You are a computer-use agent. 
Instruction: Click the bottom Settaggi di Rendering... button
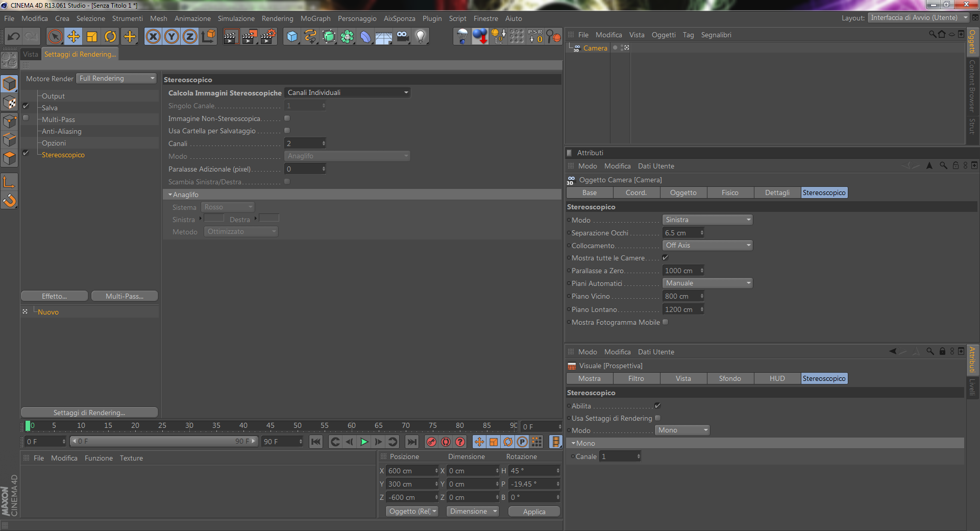tap(89, 413)
